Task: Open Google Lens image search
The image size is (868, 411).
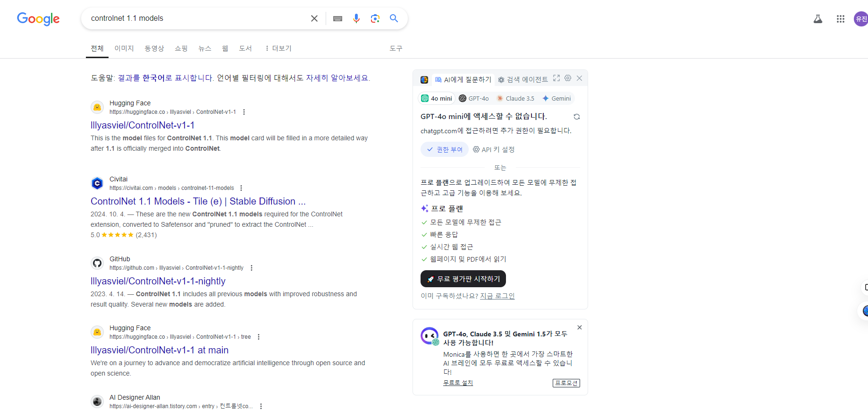Action: (x=375, y=18)
